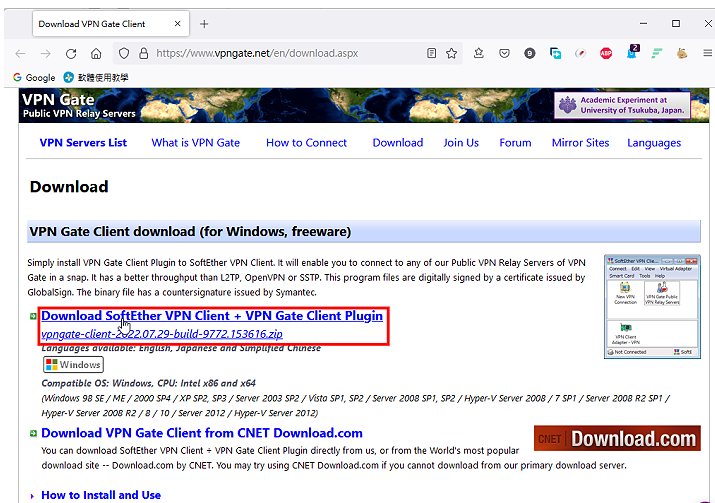Select the Download navigation item
This screenshot has height=503, width=715.
[x=398, y=143]
